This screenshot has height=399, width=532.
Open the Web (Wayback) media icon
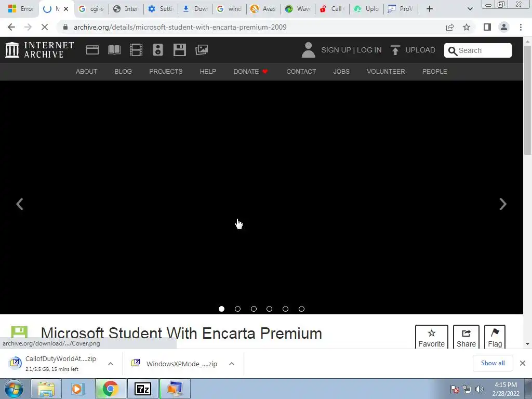[x=92, y=50]
